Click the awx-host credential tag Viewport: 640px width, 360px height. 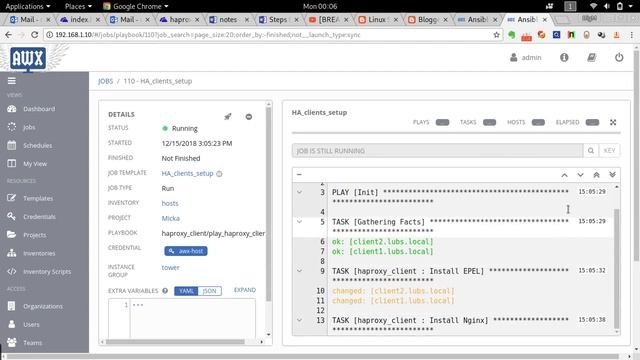tap(186, 251)
